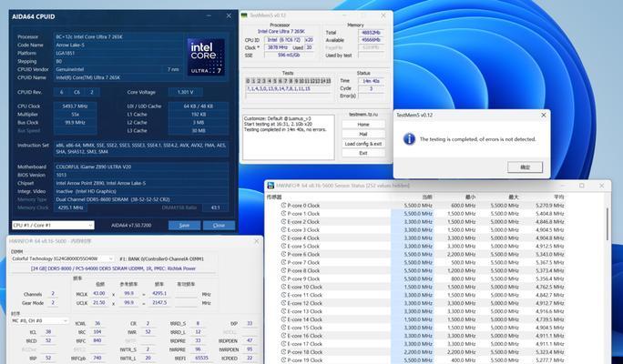Click the Memory Clock value 4295.1 MHz in AIDA64

70,207
